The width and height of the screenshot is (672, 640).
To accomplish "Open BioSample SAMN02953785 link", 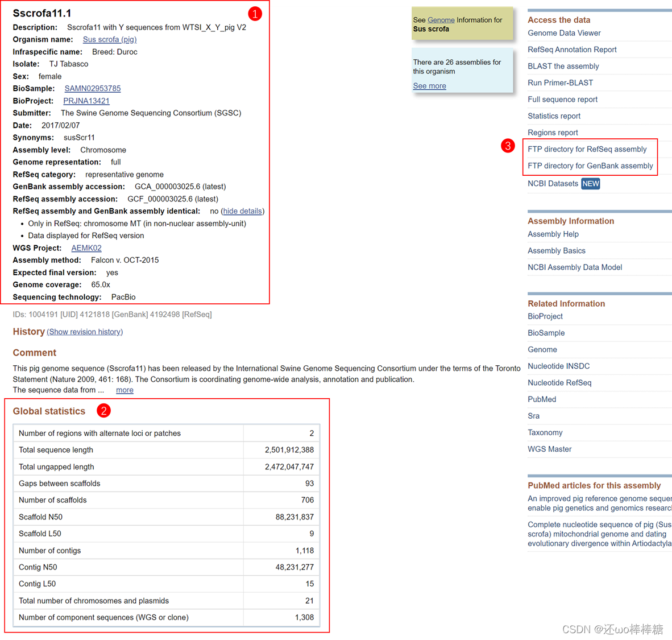I will coord(93,88).
